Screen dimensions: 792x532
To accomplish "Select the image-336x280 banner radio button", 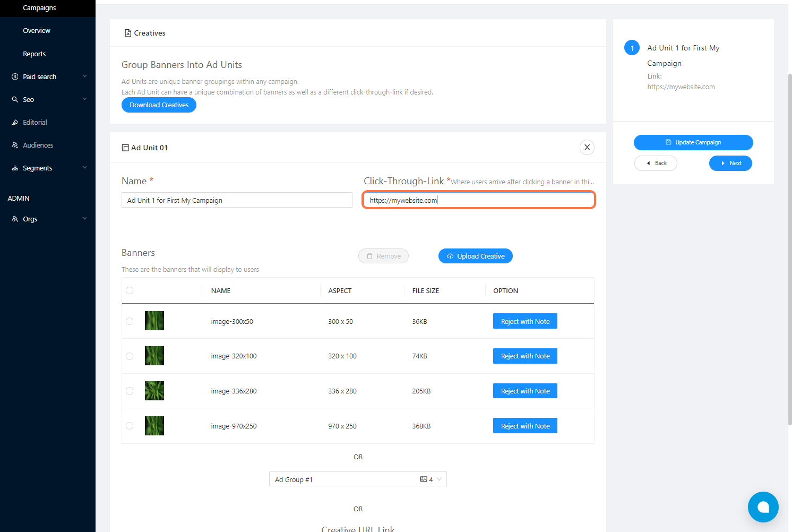I will point(130,391).
